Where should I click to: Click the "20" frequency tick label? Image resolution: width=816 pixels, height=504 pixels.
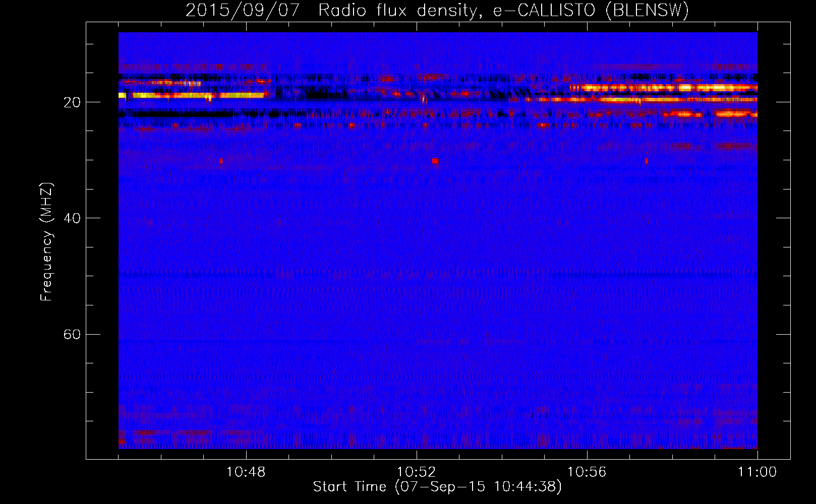coord(72,102)
